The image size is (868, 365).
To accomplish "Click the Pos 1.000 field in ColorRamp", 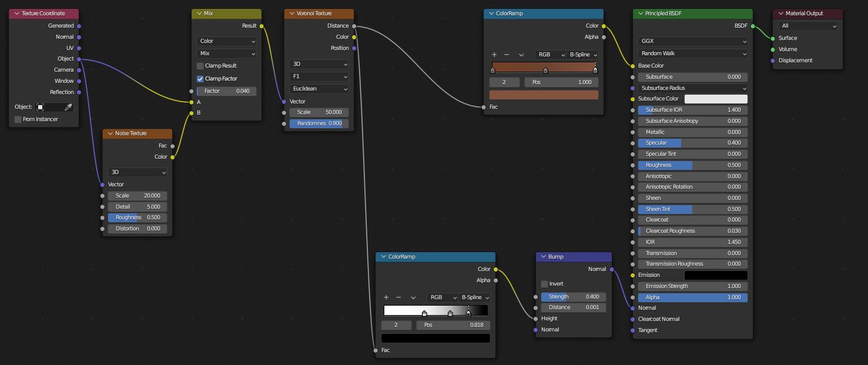I will click(x=561, y=82).
